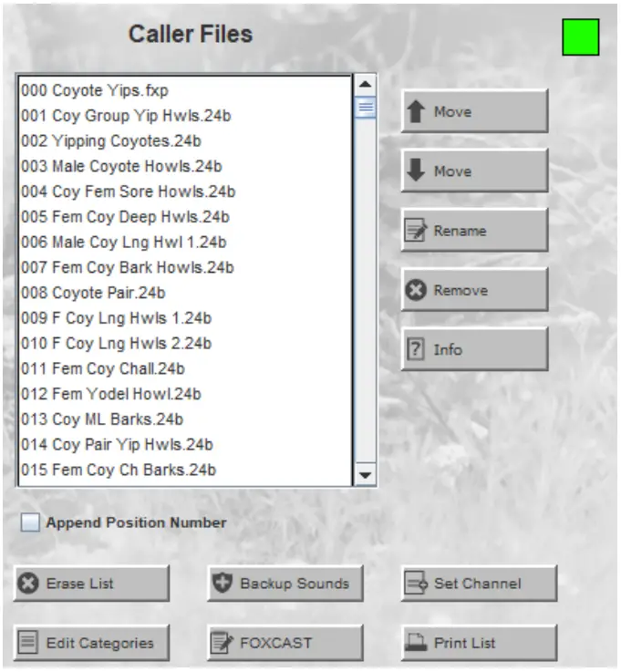Open Edit Categories via its label
Viewport: 621px width, 672px height.
tap(100, 643)
